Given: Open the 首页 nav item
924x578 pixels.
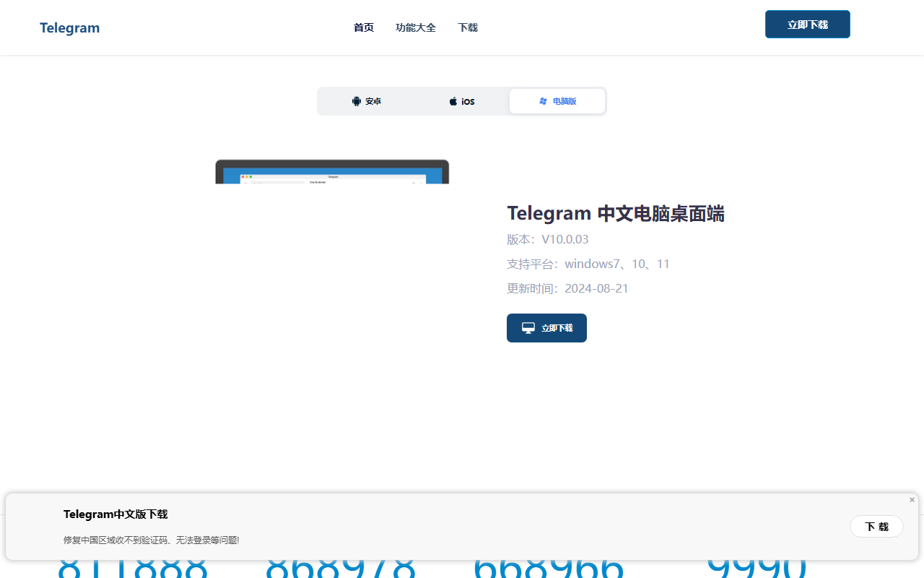Looking at the screenshot, I should click(364, 27).
